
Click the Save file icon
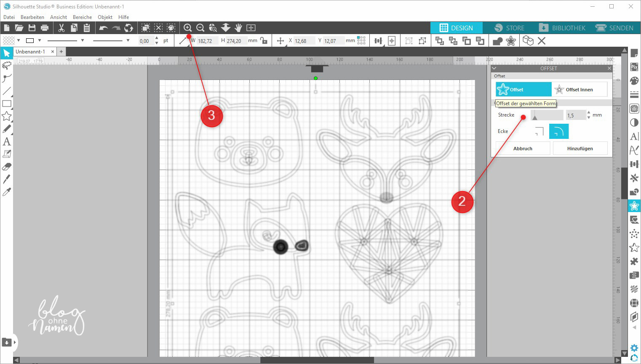coord(32,28)
